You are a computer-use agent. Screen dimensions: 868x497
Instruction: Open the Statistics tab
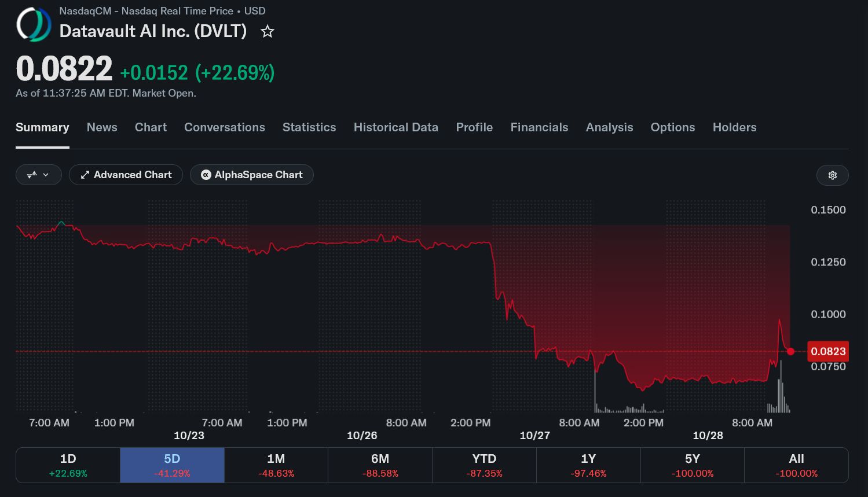click(309, 127)
